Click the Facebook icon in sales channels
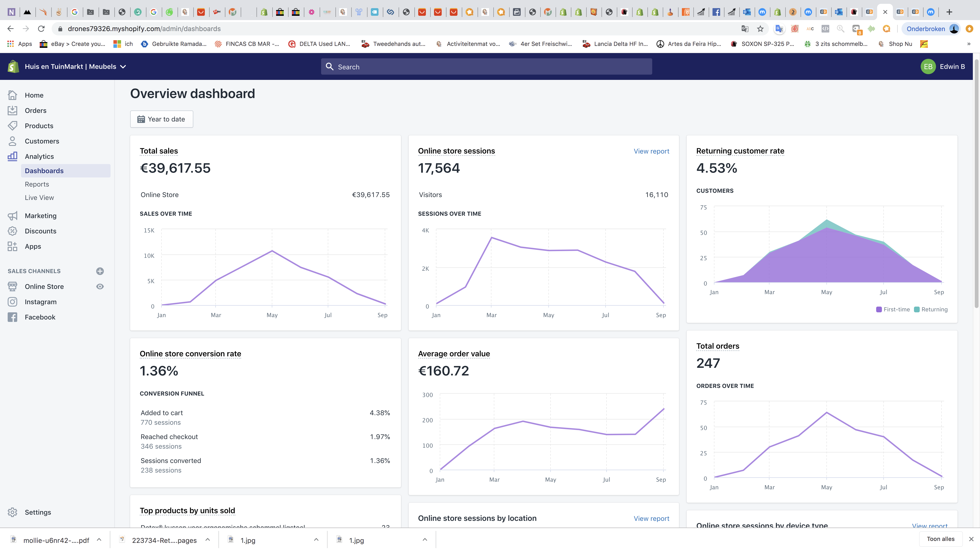 click(x=12, y=317)
